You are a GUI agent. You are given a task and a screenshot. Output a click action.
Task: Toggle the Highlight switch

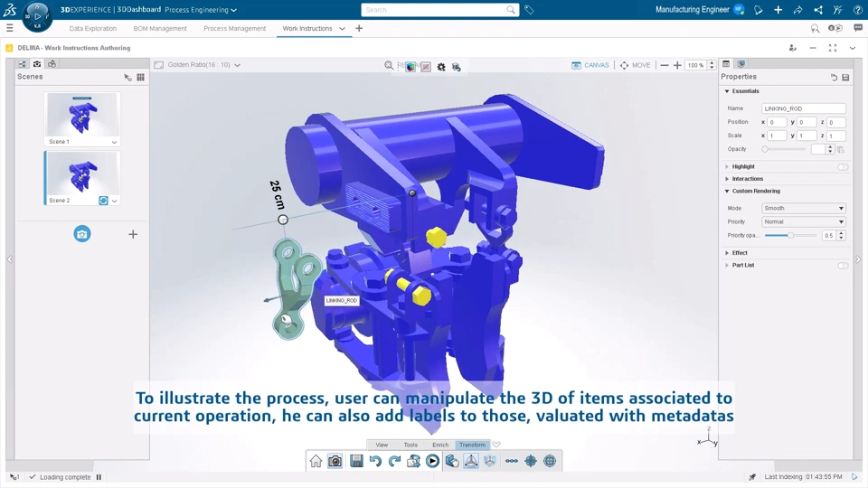[843, 167]
